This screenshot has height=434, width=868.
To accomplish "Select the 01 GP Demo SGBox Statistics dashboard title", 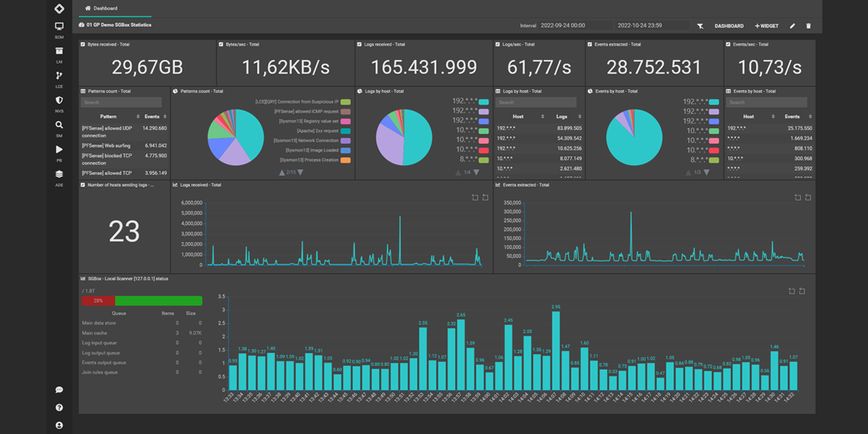I will pos(120,24).
